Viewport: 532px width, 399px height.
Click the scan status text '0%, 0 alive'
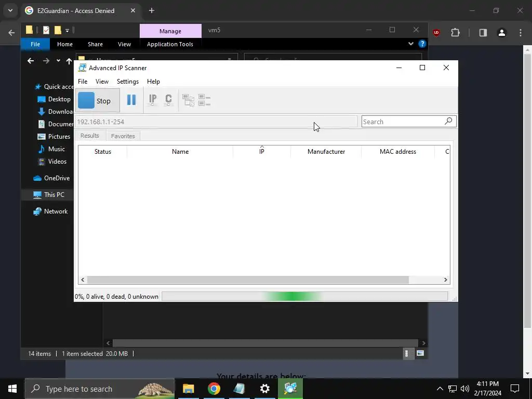pos(116,297)
